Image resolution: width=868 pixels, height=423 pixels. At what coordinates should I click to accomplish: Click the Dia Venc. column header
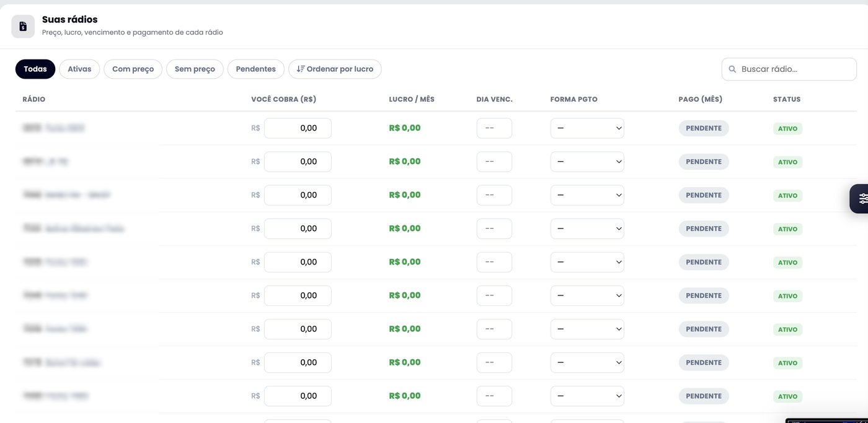pyautogui.click(x=495, y=99)
